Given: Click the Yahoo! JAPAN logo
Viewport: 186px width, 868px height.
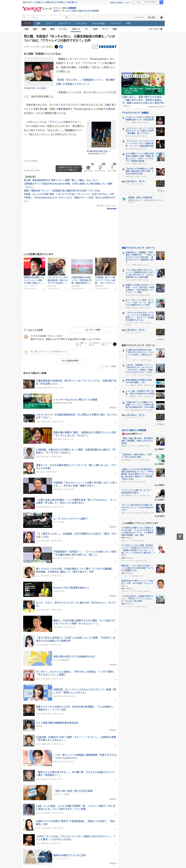Looking at the screenshot, I should point(32,9).
